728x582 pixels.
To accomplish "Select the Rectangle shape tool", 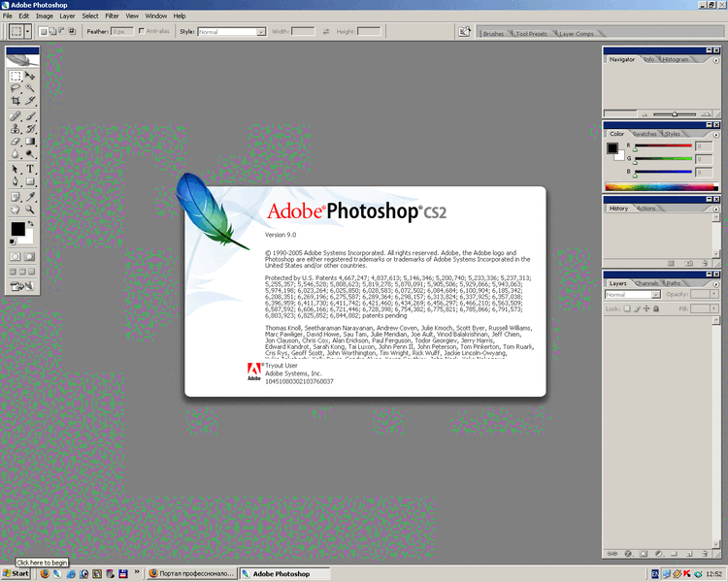I will pos(30,181).
